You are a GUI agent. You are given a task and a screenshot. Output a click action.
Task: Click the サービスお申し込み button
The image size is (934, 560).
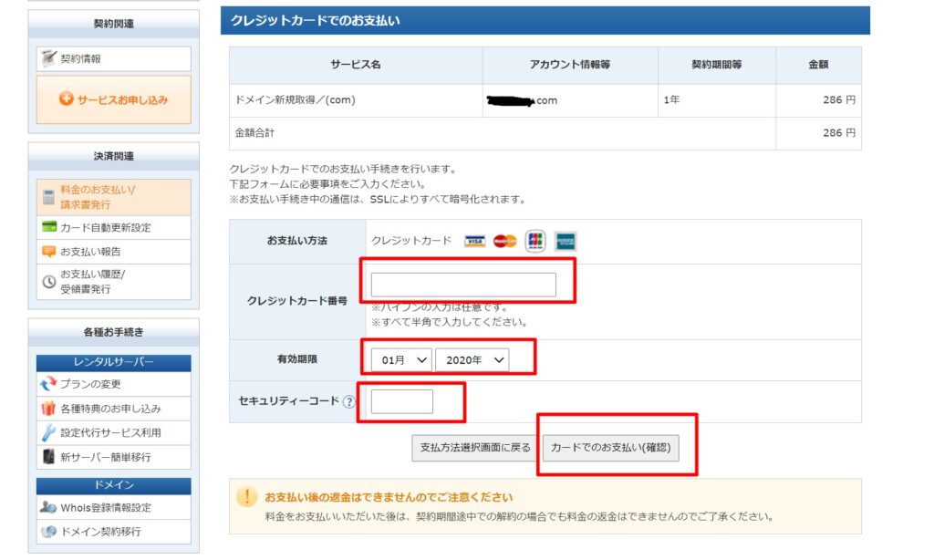click(114, 99)
